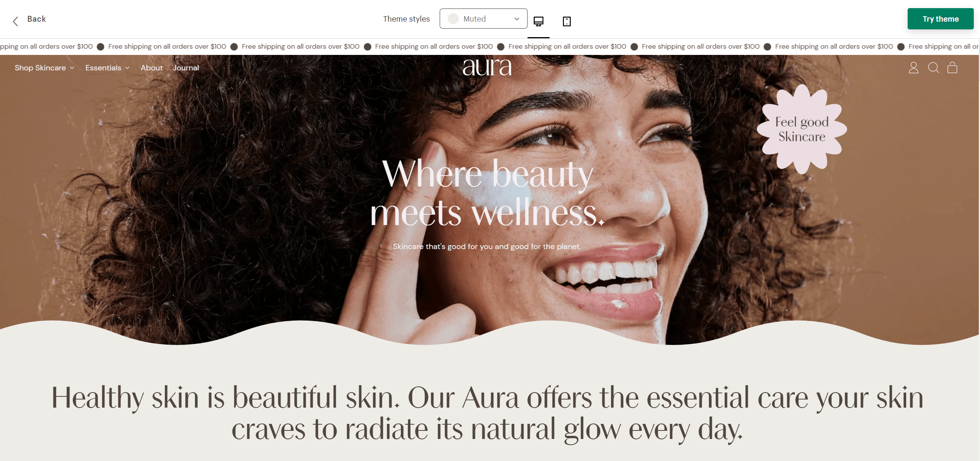The width and height of the screenshot is (980, 461).
Task: Open the Journal menu item
Action: (186, 68)
